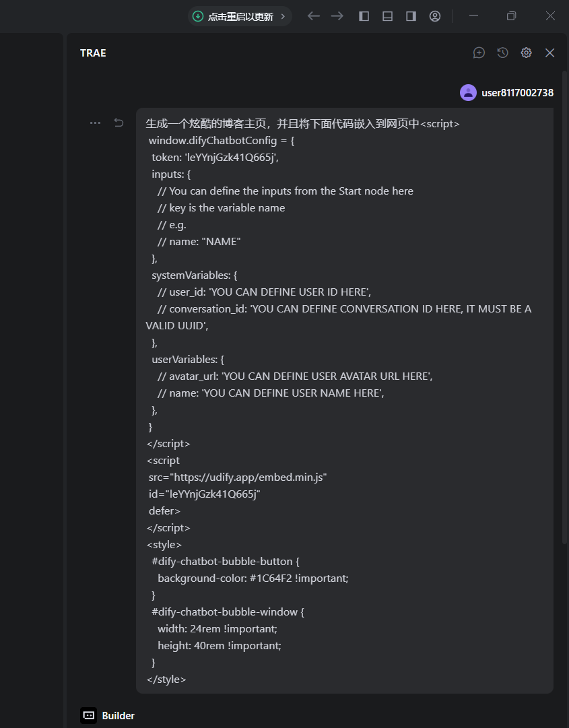Click the TRAE panel title
The height and width of the screenshot is (728, 569).
(93, 53)
